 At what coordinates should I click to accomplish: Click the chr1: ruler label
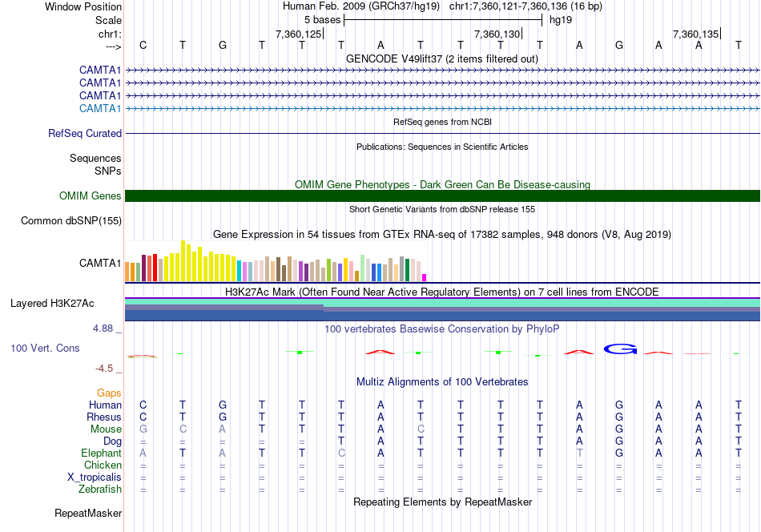110,34
